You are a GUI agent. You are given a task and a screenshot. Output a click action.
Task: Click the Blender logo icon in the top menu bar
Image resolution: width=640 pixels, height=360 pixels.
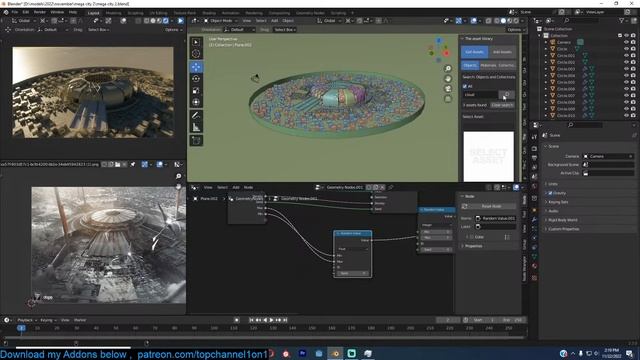coord(6,12)
